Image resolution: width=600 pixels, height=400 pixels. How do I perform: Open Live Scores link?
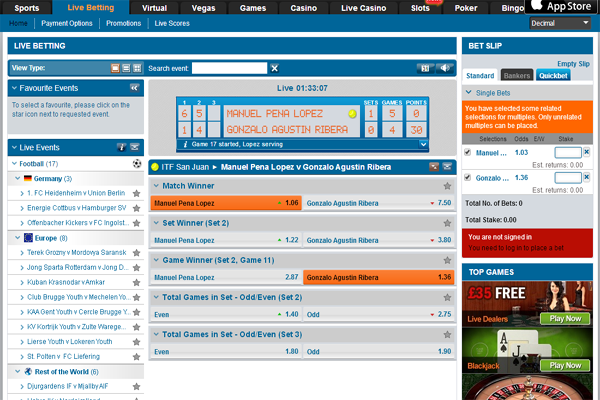(172, 23)
